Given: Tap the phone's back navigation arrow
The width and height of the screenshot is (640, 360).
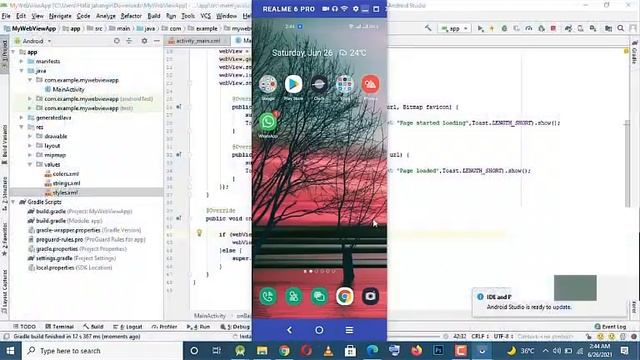Looking at the screenshot, I should 289,330.
